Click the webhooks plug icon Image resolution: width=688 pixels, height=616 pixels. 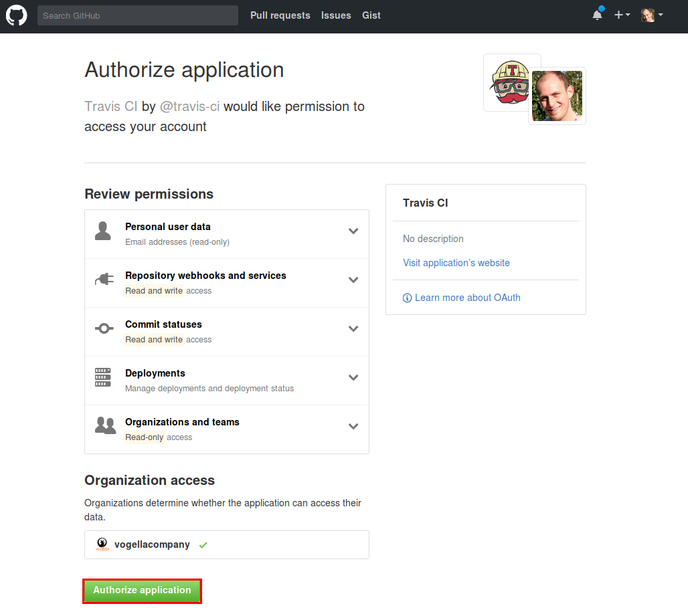(104, 280)
